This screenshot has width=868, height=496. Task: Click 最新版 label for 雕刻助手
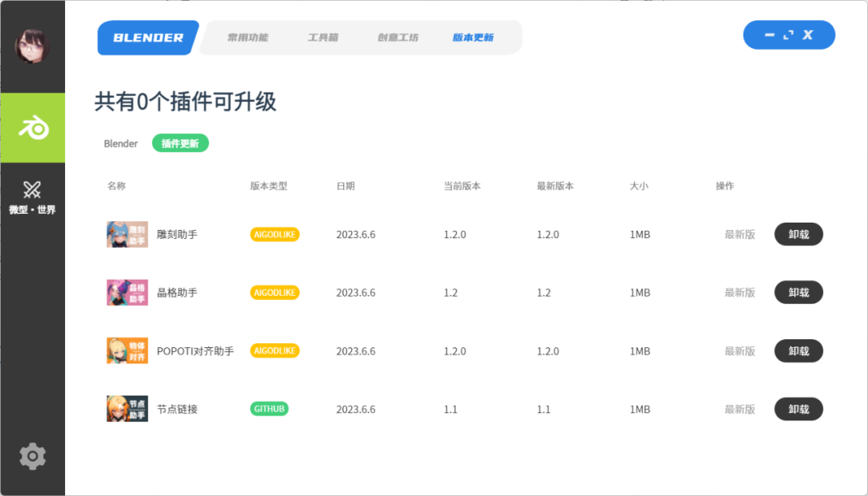tap(740, 234)
